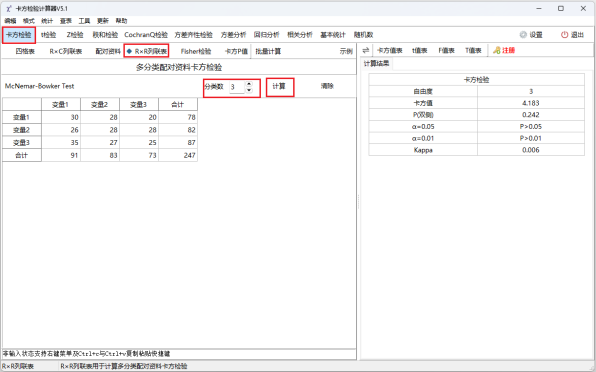Switch to the 随机数 tab
Screen dimensions: 596x372
coord(363,35)
